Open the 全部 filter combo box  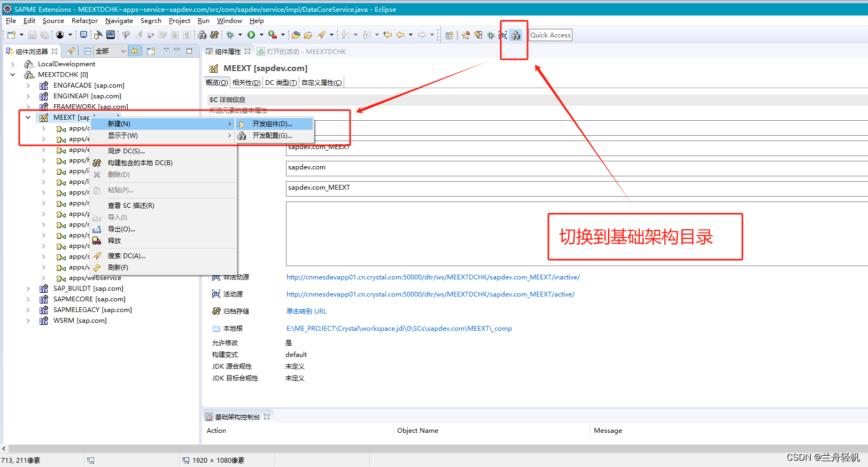[x=111, y=51]
